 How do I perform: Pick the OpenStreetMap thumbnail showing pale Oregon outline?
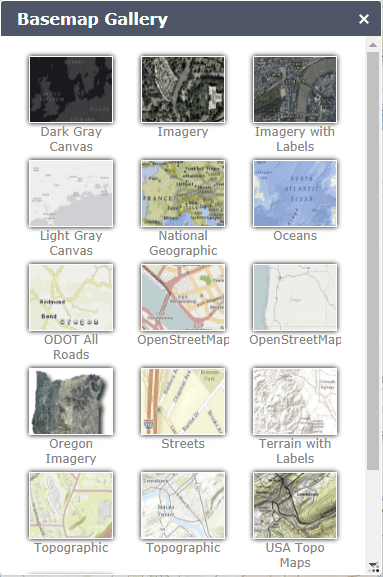295,297
